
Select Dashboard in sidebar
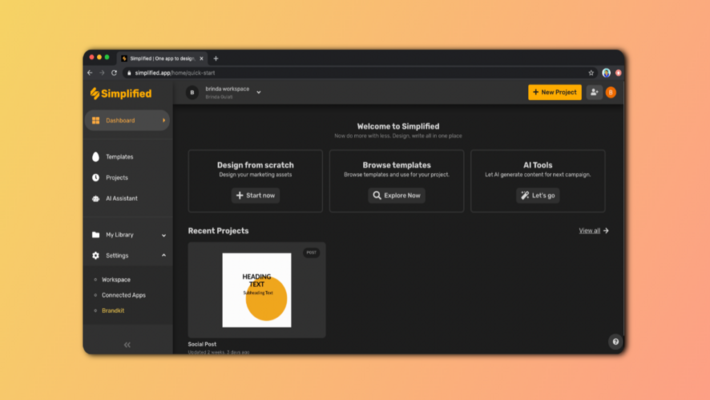(x=127, y=120)
